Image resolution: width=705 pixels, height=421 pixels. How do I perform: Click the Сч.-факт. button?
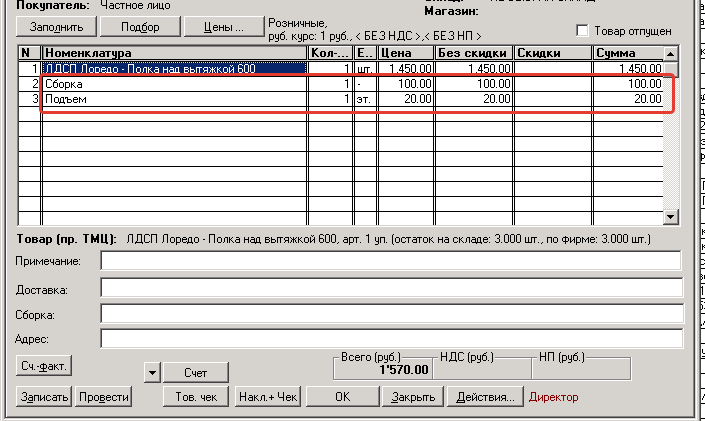tap(44, 367)
